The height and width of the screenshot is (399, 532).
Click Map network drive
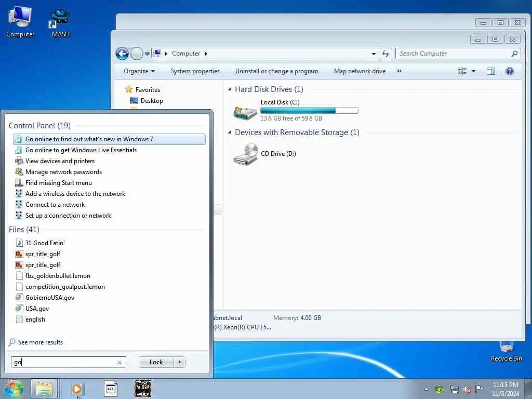(360, 71)
